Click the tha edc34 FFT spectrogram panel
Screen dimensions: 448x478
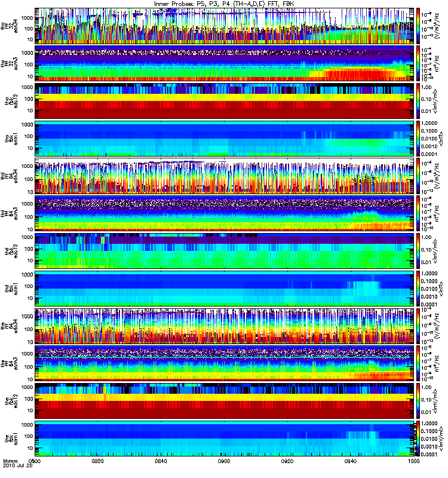[225, 26]
